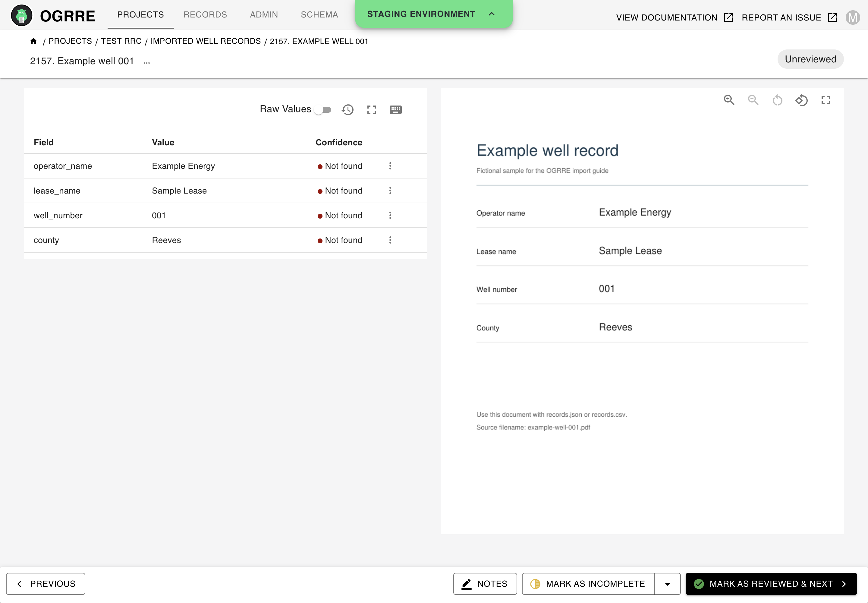Image resolution: width=868 pixels, height=603 pixels.
Task: Open document viewer in fullscreen
Action: pos(826,100)
